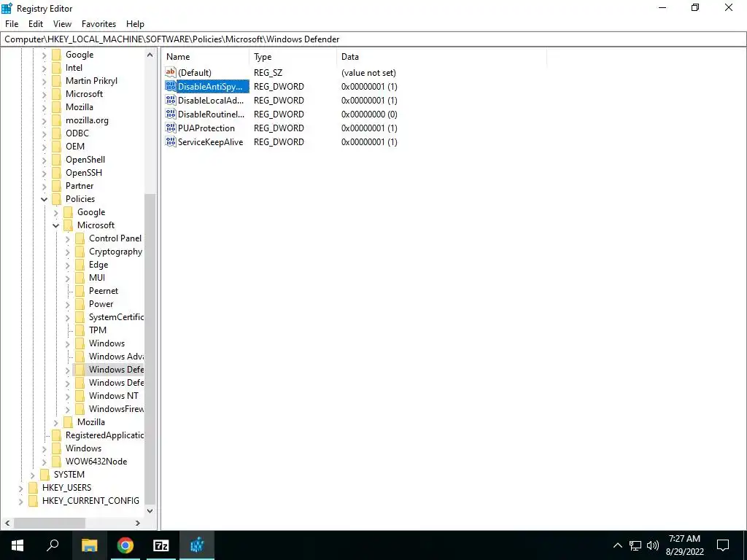Select the Peernet key folder icon
The image size is (747, 560).
[x=80, y=291]
